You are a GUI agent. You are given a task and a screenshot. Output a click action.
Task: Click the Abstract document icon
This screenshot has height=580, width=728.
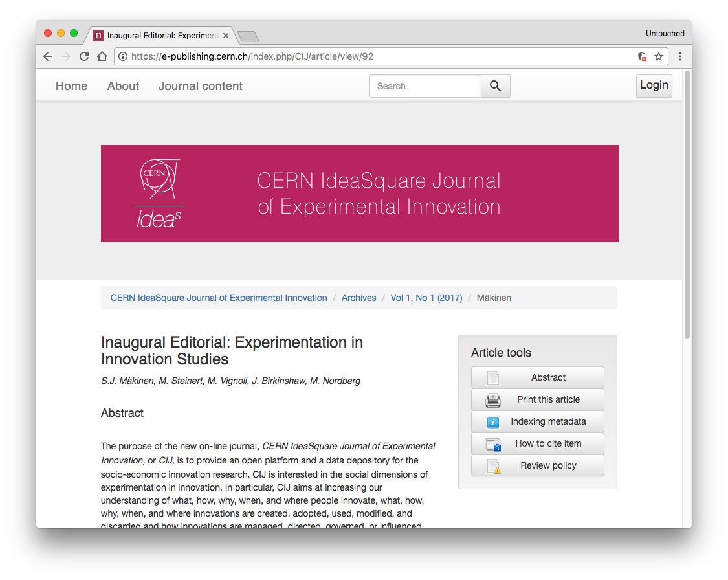click(492, 377)
